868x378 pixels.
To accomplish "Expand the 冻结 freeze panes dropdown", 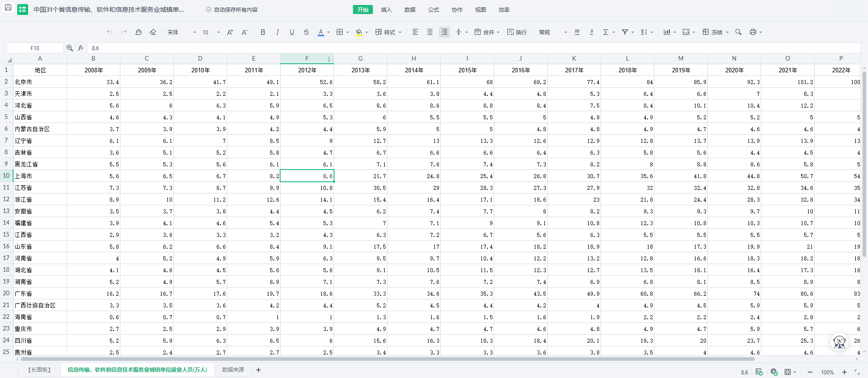I will pyautogui.click(x=727, y=33).
